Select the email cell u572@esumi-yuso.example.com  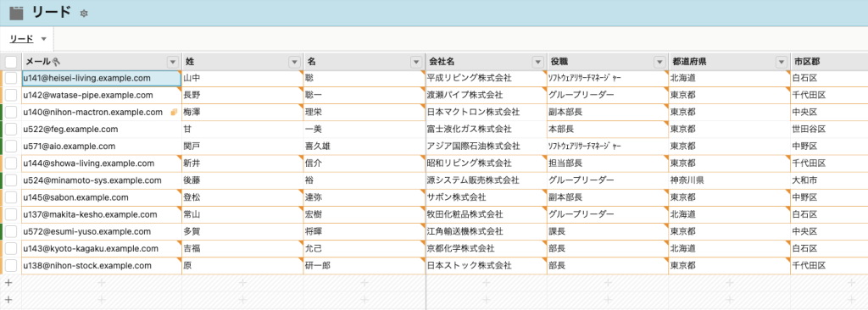pyautogui.click(x=102, y=231)
